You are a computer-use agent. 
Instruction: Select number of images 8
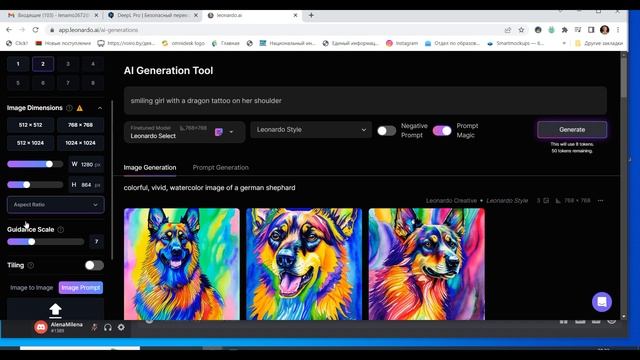(93, 83)
